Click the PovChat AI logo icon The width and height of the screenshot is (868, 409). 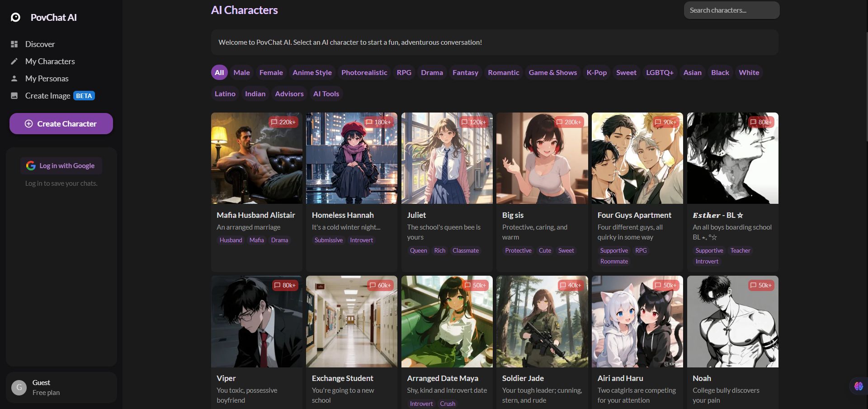pos(15,17)
